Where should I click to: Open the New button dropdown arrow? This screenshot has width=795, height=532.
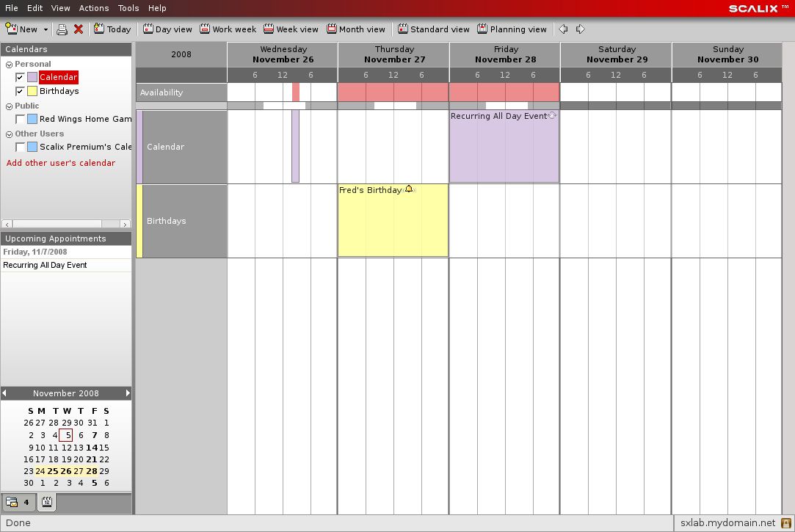pyautogui.click(x=46, y=29)
